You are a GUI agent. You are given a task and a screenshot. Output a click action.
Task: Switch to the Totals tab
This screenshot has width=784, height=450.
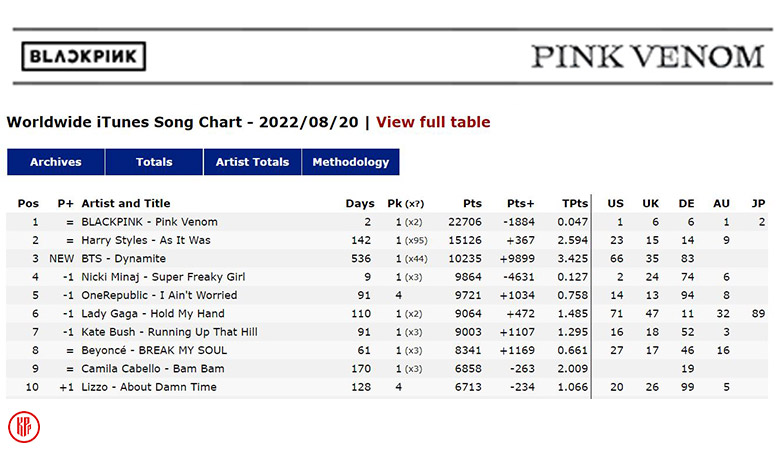[154, 162]
